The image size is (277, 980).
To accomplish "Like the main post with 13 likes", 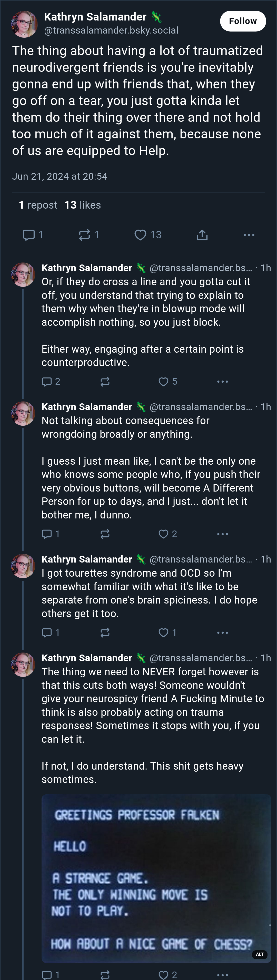I will pos(148,235).
